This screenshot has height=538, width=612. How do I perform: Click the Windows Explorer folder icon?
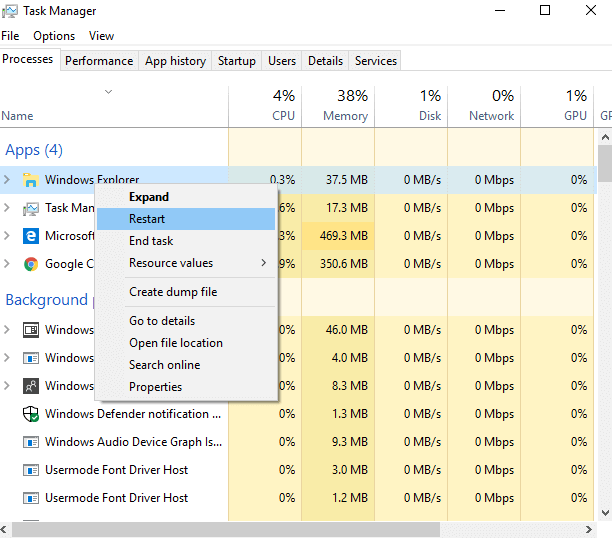click(x=30, y=180)
